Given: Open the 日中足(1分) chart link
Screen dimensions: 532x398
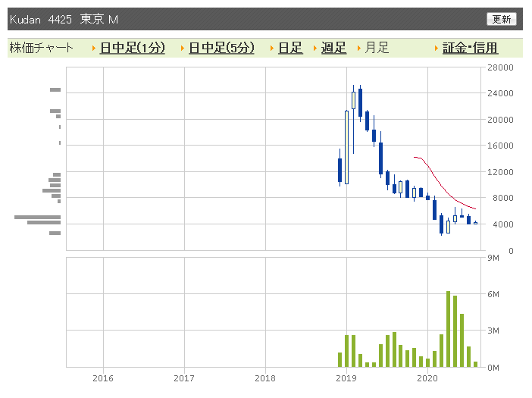Looking at the screenshot, I should tap(133, 48).
